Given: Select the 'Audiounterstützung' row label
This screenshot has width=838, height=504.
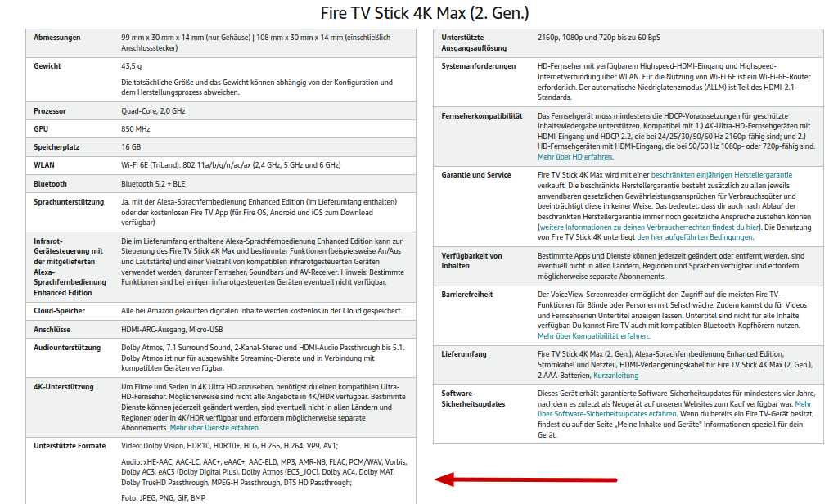Looking at the screenshot, I should (x=67, y=348).
